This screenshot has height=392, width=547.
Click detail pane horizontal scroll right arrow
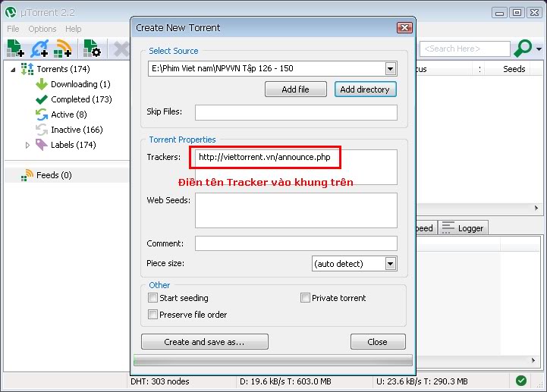533,360
